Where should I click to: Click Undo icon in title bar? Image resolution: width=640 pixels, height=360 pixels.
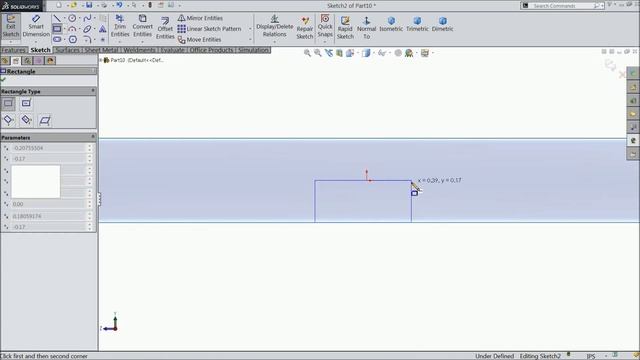(119, 5)
